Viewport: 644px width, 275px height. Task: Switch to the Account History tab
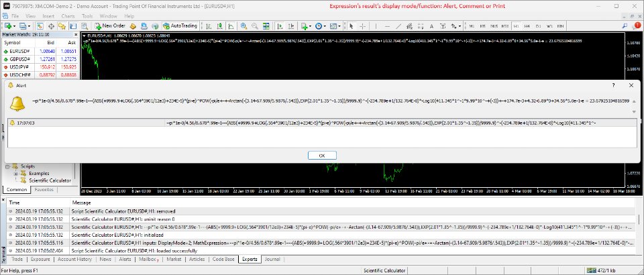tap(74, 259)
